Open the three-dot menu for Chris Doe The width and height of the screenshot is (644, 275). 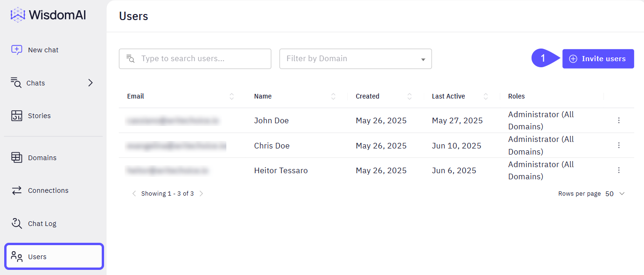click(x=619, y=145)
